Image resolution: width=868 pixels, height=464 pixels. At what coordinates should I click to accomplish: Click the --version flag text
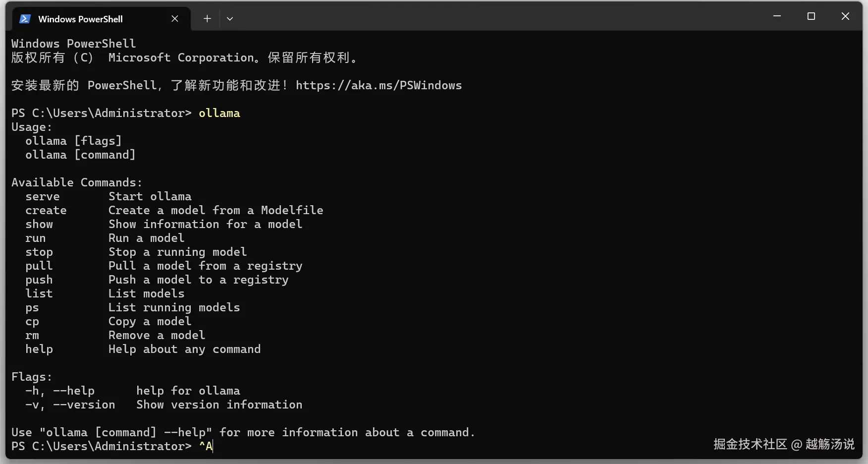pos(84,405)
